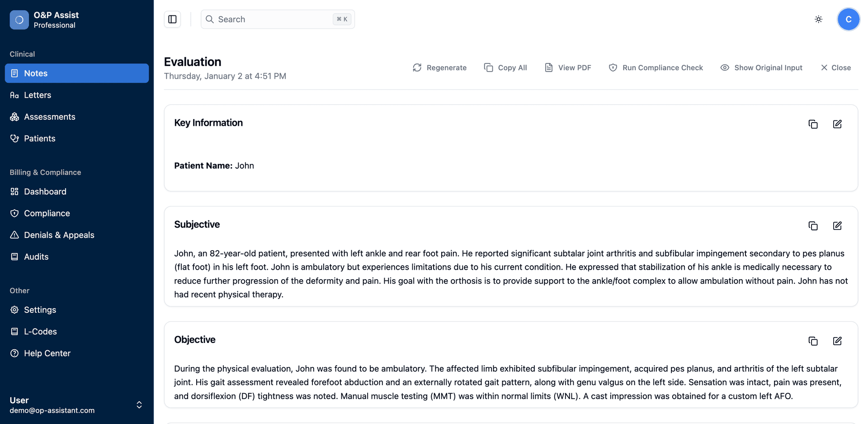
Task: Click the search magnifier icon
Action: 210,19
